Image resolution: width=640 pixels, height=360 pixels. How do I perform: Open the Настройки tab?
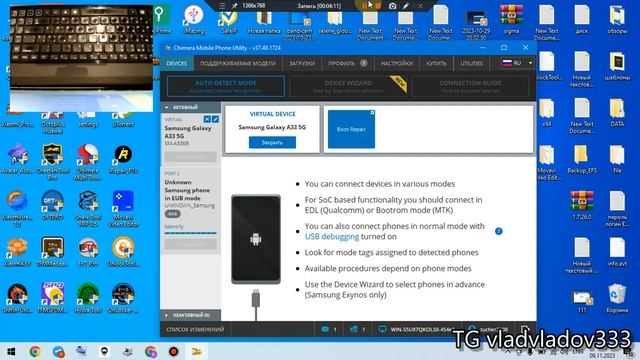pos(396,63)
